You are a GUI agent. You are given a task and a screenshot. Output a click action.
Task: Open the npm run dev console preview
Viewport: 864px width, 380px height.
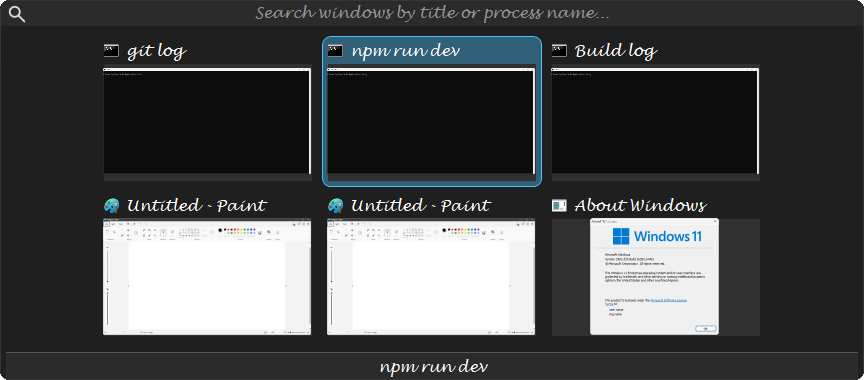click(431, 122)
